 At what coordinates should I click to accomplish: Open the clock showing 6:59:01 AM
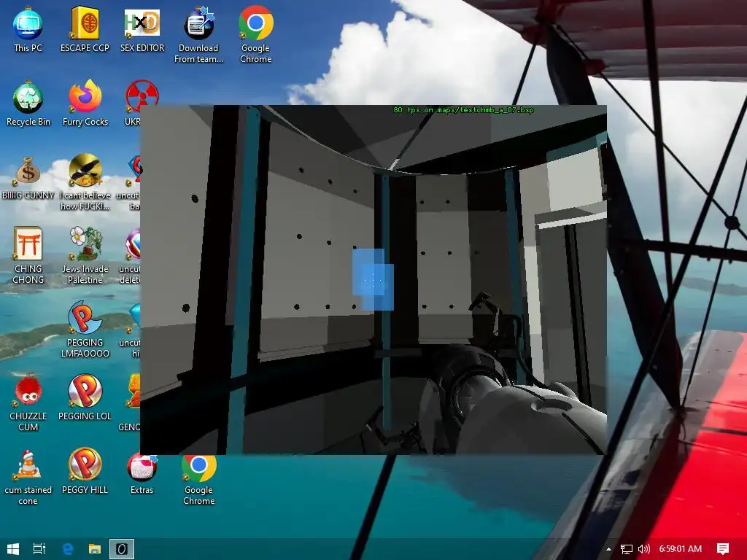(x=681, y=549)
